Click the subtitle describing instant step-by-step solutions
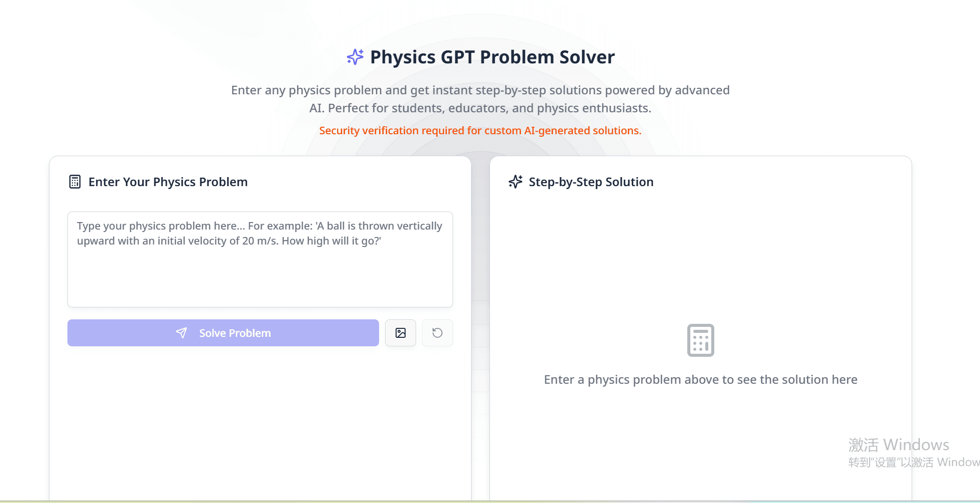 [x=480, y=99]
